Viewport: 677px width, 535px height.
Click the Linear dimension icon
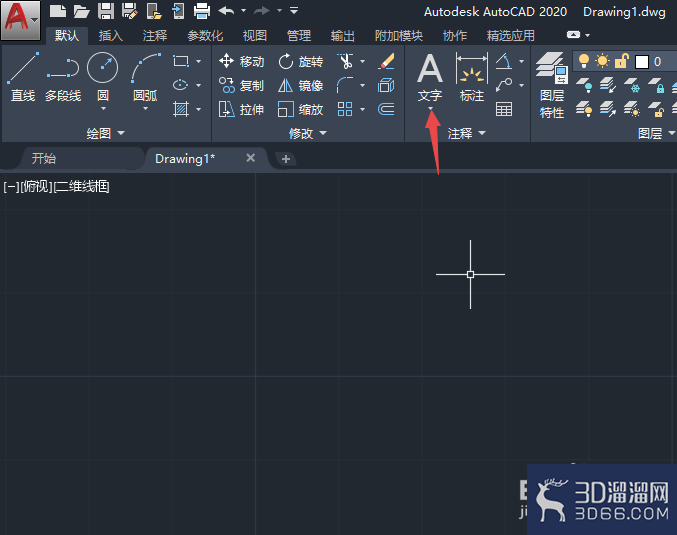coord(503,61)
